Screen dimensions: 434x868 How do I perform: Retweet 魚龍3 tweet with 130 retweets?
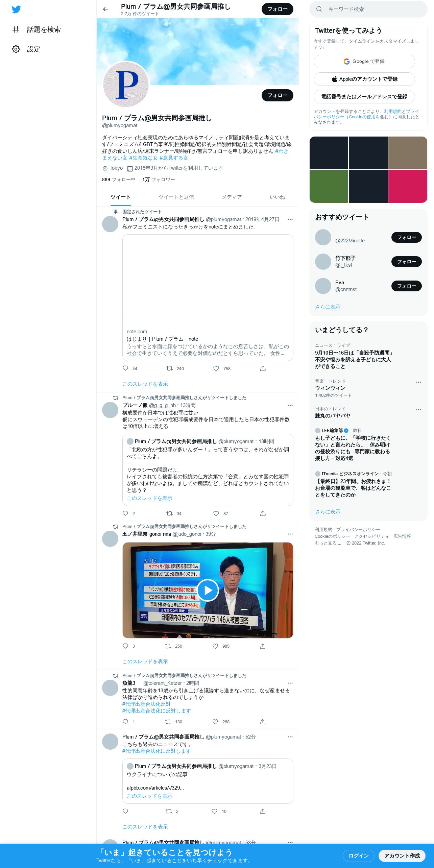(168, 722)
